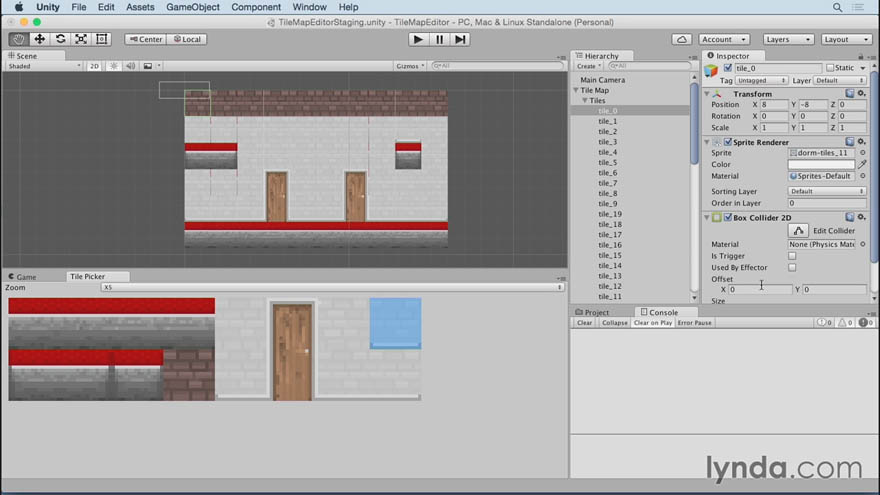Enable Used By Effector checkbox
This screenshot has height=495, width=880.
[792, 268]
